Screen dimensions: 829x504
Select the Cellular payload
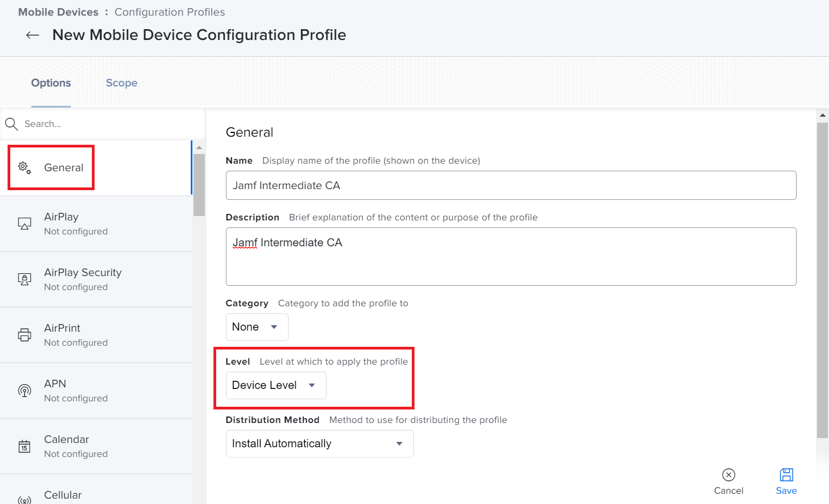click(x=96, y=489)
